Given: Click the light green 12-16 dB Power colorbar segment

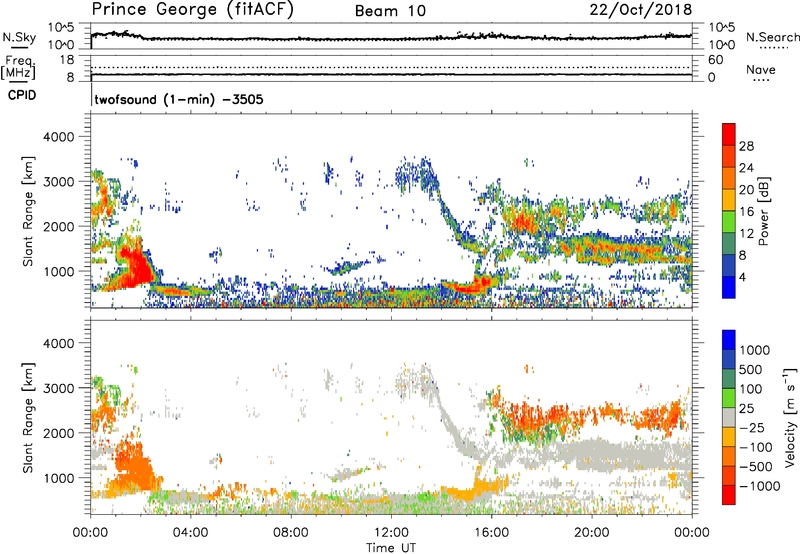Looking at the screenshot, I should (x=729, y=221).
